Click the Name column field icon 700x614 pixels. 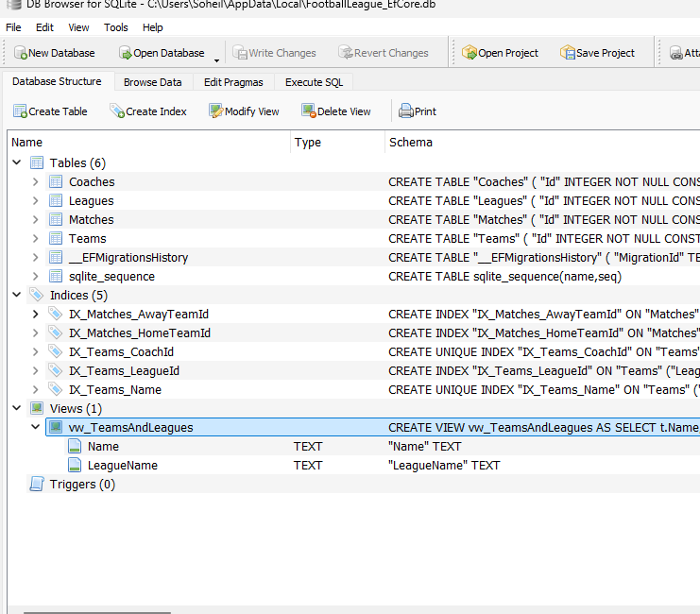click(x=75, y=446)
